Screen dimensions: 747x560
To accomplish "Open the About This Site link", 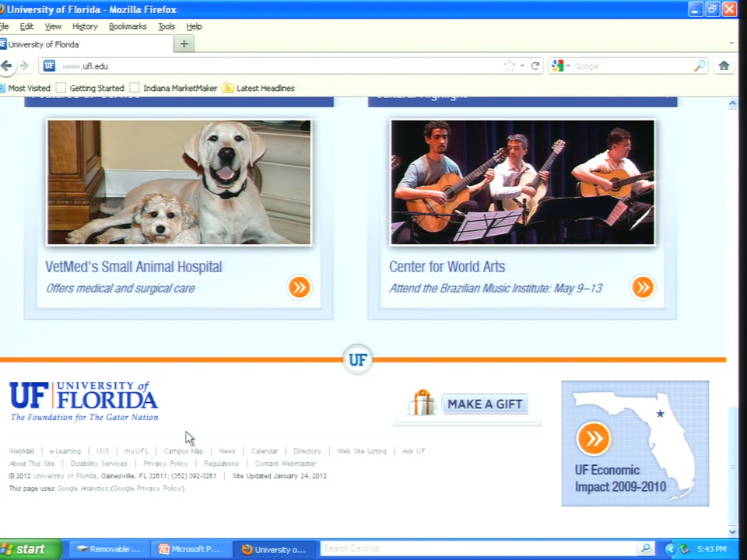I will point(32,464).
